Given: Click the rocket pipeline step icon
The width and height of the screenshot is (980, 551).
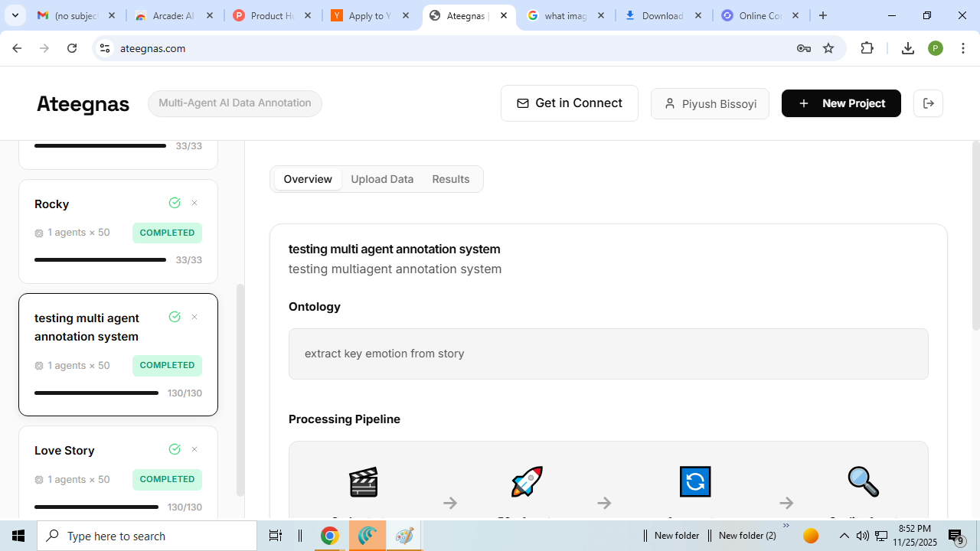Looking at the screenshot, I should [527, 482].
